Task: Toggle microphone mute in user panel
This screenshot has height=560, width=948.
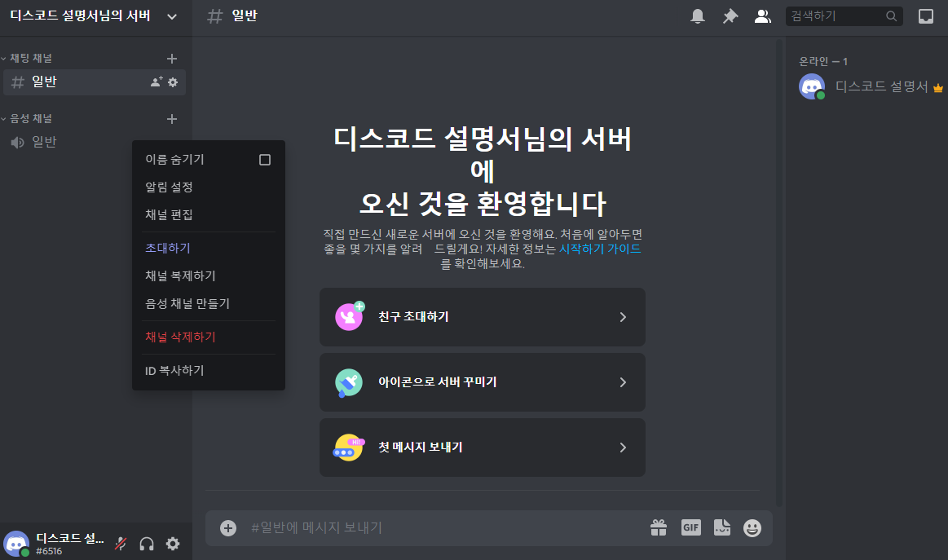Action: coord(121,544)
